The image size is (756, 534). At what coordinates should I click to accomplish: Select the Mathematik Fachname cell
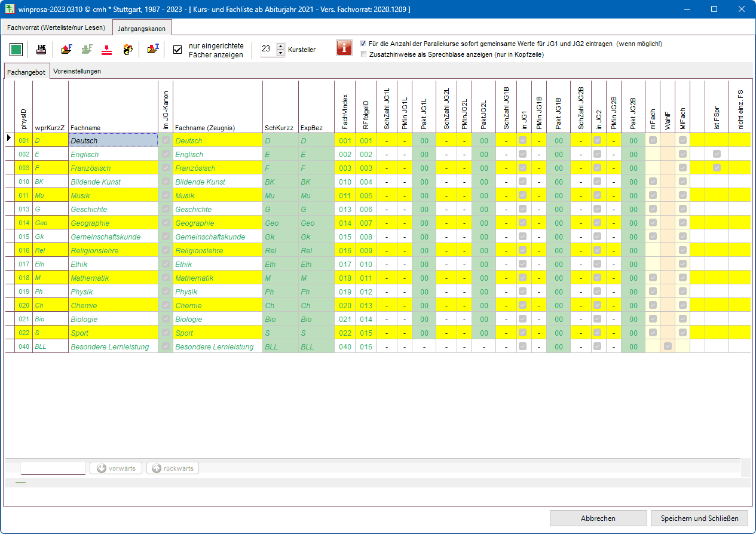point(112,278)
